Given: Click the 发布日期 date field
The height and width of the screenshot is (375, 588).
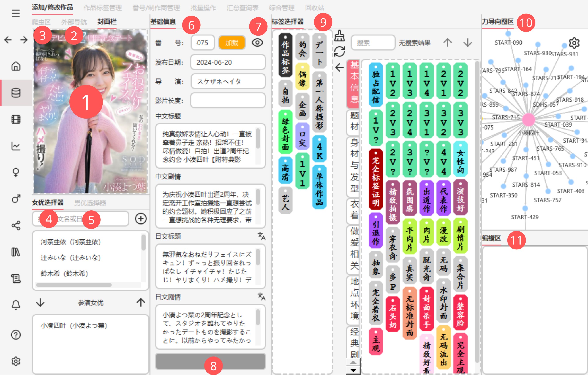Looking at the screenshot, I should click(228, 62).
